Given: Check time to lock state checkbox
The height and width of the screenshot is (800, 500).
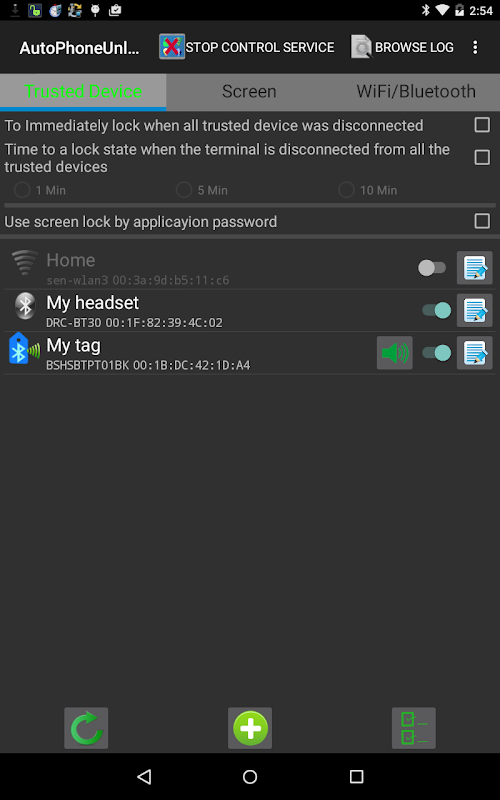Looking at the screenshot, I should [482, 157].
